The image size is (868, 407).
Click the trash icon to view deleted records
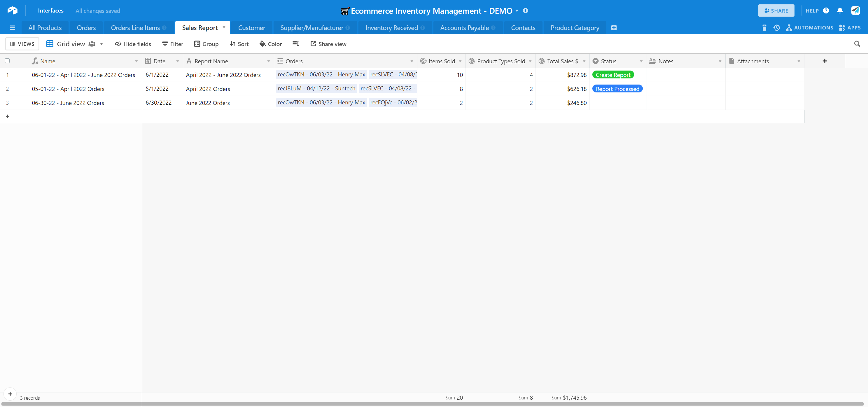point(764,28)
